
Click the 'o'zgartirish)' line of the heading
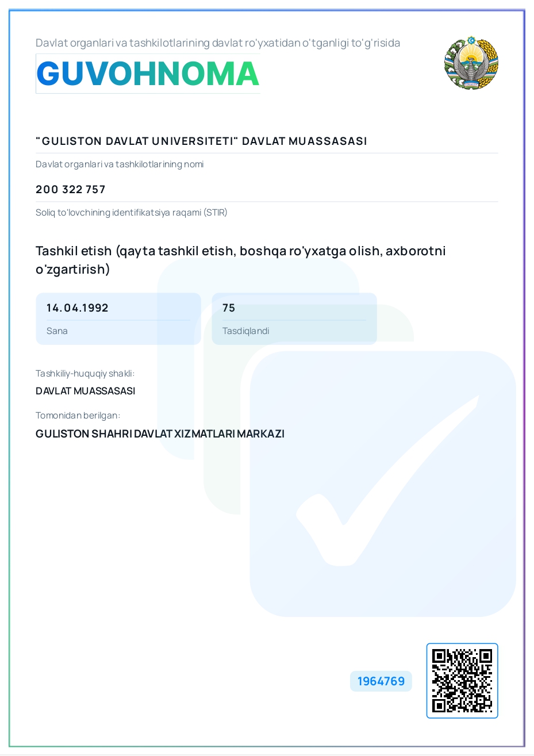coord(72,270)
